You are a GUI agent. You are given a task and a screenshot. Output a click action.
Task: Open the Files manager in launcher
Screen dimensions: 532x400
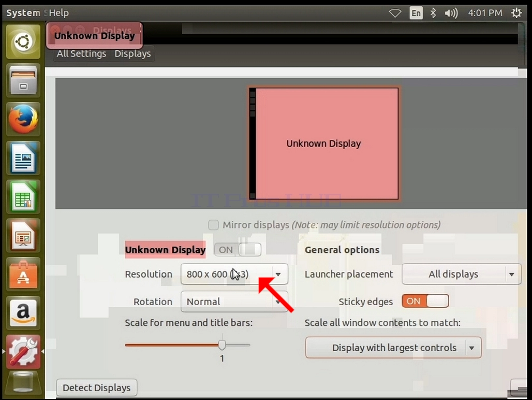[x=23, y=81]
